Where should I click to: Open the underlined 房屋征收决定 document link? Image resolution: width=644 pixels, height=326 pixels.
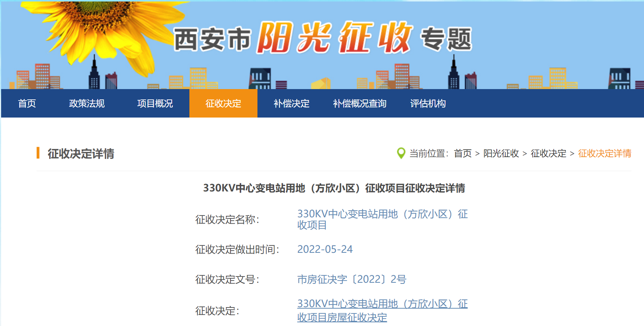click(382, 310)
